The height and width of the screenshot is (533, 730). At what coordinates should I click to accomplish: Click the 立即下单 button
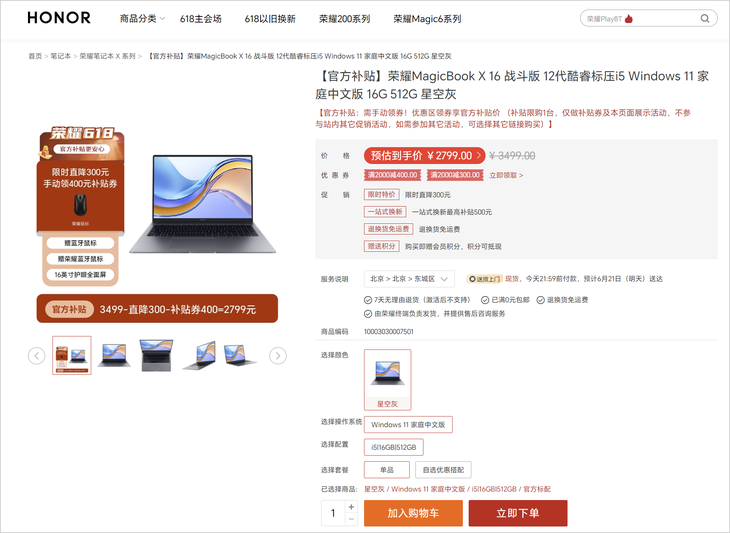518,513
